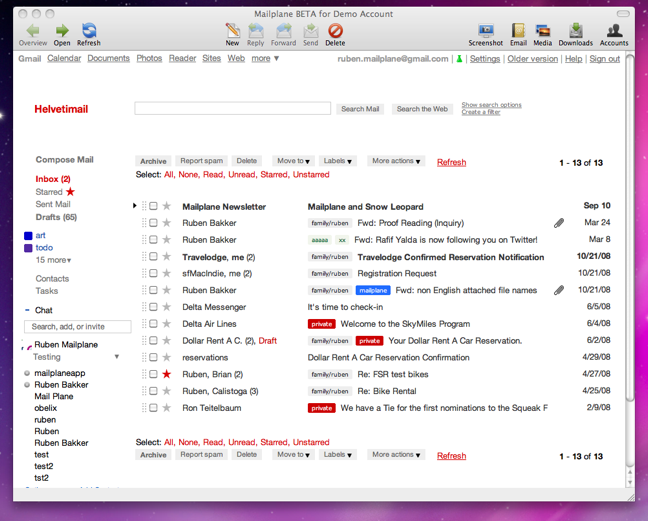
Task: Open the Testing chat status dropdown
Action: coord(117,357)
